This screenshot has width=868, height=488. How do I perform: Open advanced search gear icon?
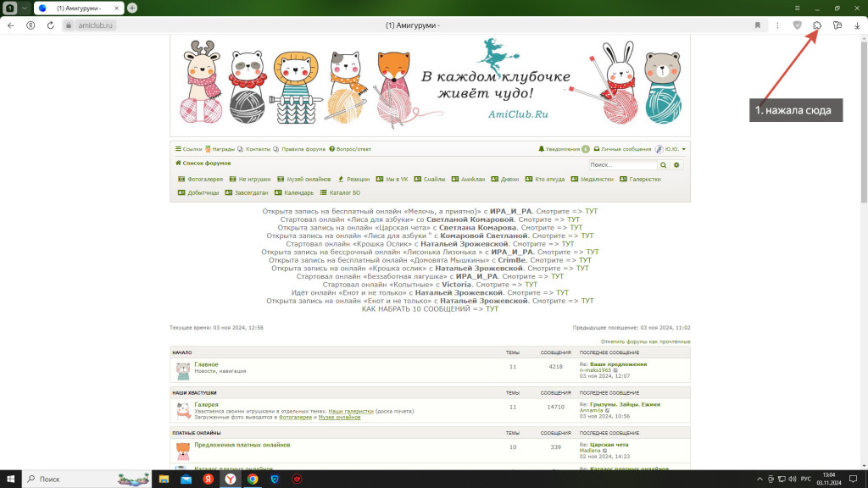click(676, 165)
